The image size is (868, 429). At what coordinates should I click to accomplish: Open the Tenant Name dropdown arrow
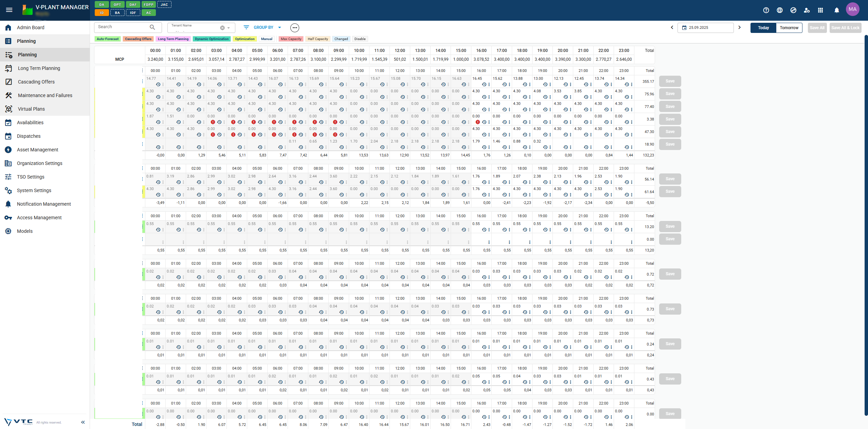[x=229, y=28]
